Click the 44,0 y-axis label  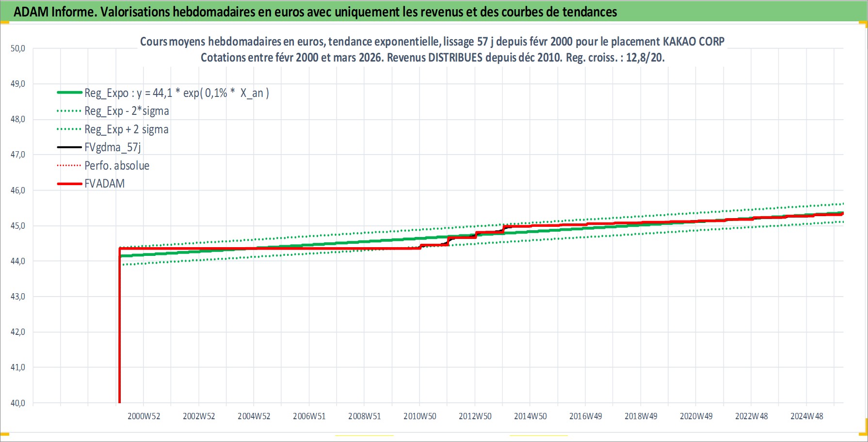[18, 261]
